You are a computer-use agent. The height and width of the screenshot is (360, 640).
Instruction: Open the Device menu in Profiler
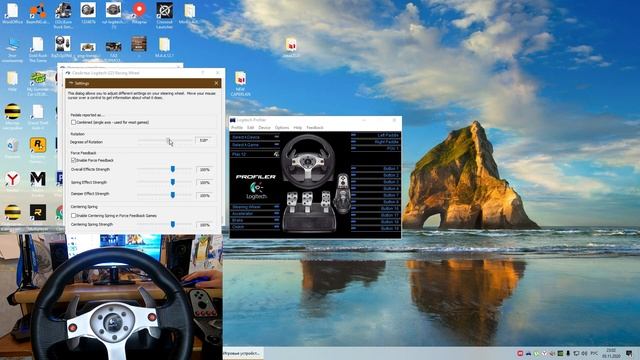pos(264,128)
